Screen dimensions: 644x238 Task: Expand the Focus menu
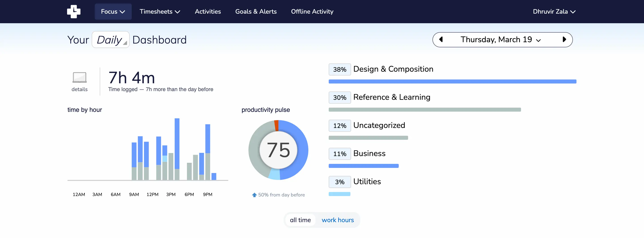(113, 11)
